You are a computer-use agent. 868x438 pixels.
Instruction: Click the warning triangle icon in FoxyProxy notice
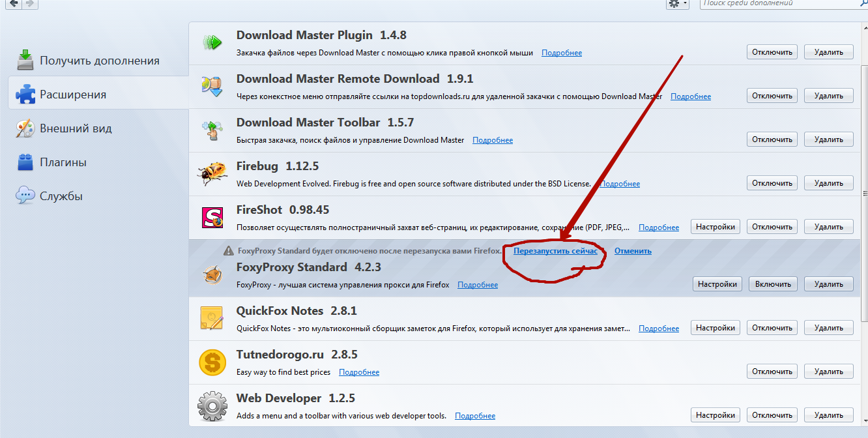pyautogui.click(x=228, y=251)
